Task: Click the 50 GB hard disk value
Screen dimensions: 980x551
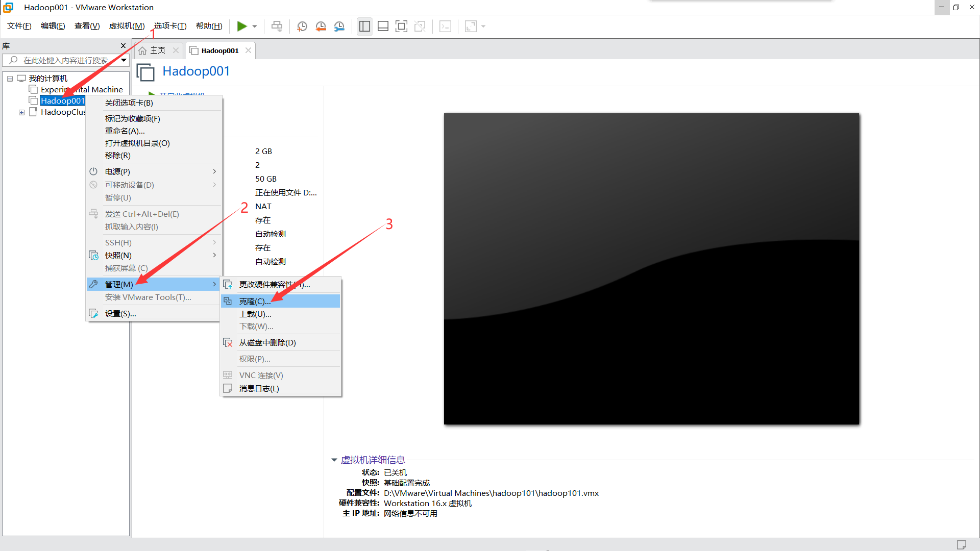Action: (266, 179)
